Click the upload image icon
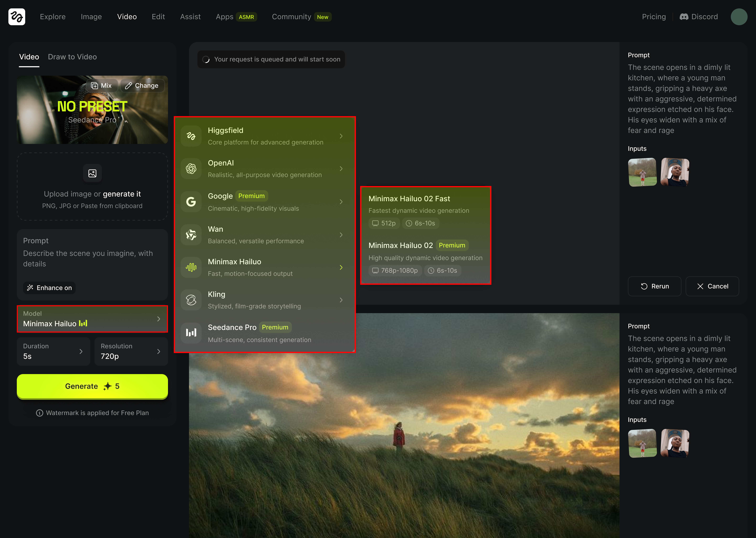756x538 pixels. tap(92, 173)
